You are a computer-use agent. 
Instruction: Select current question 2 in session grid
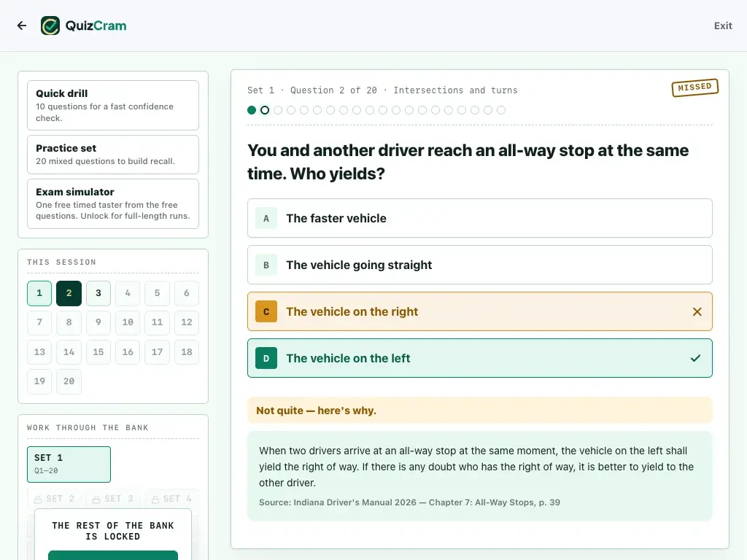[69, 293]
